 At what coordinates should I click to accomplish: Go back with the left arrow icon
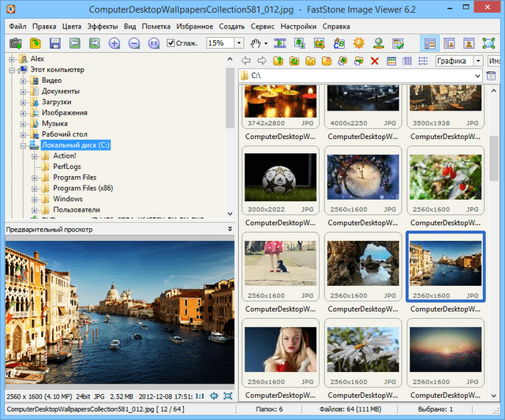coord(245,61)
